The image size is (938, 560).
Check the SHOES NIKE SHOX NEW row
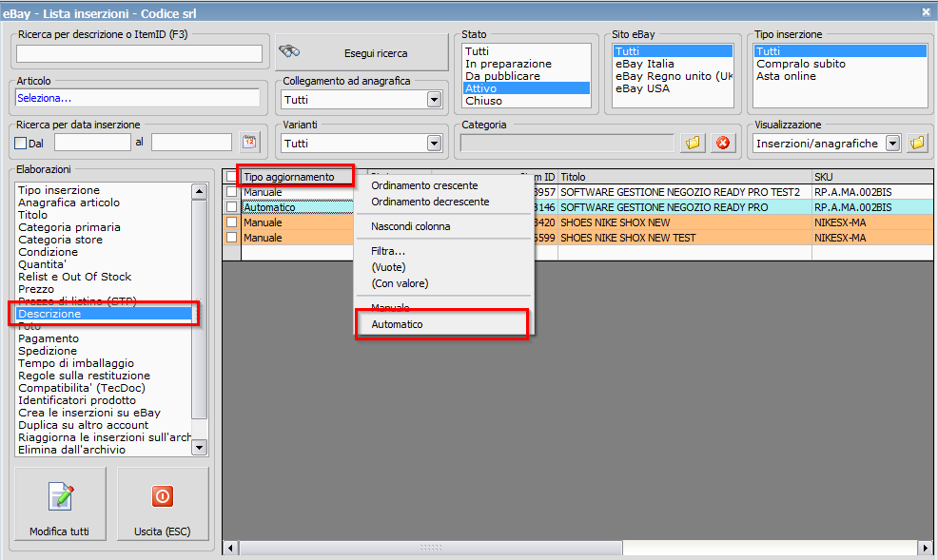pos(231,222)
